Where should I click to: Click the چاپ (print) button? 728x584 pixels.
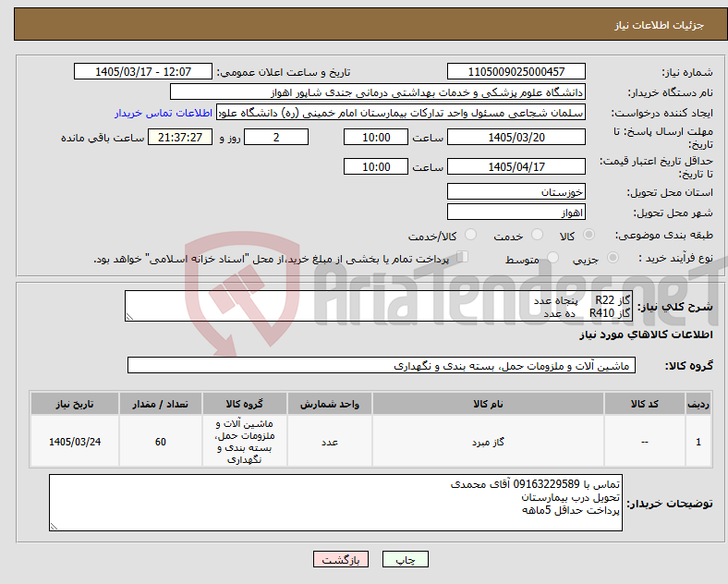pos(405,559)
